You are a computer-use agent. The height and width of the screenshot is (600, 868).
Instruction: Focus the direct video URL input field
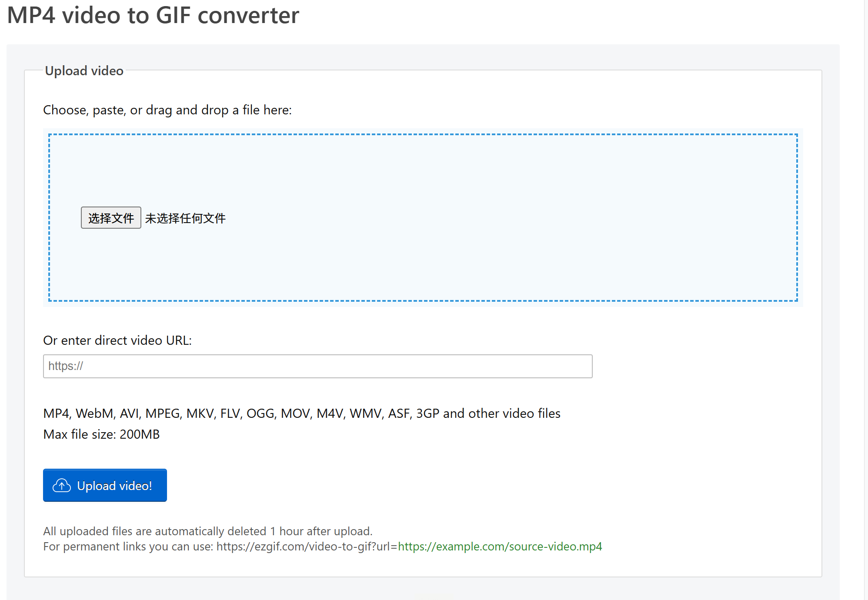point(317,366)
